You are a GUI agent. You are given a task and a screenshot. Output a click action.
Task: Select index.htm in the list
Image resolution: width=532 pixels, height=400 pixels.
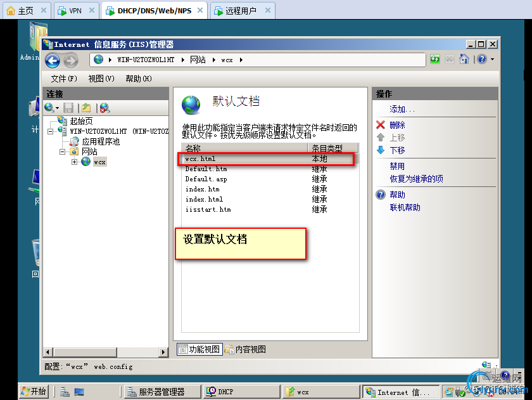(270, 189)
